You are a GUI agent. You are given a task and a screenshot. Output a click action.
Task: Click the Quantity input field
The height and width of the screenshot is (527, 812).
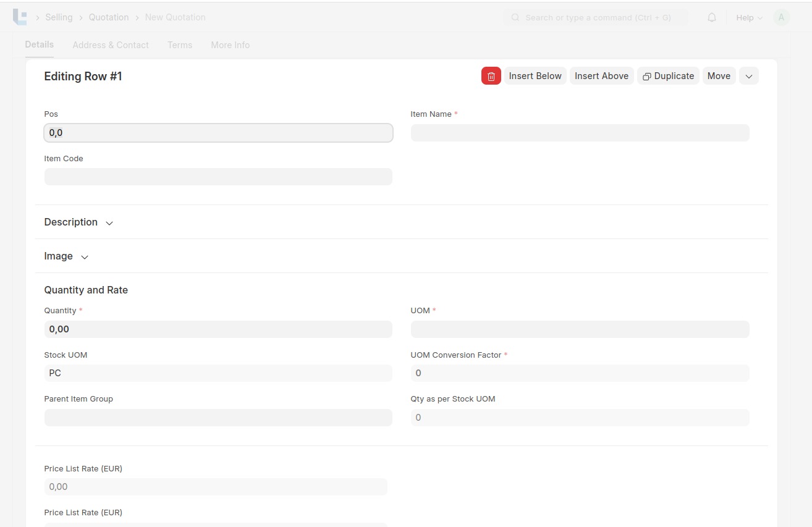click(218, 329)
